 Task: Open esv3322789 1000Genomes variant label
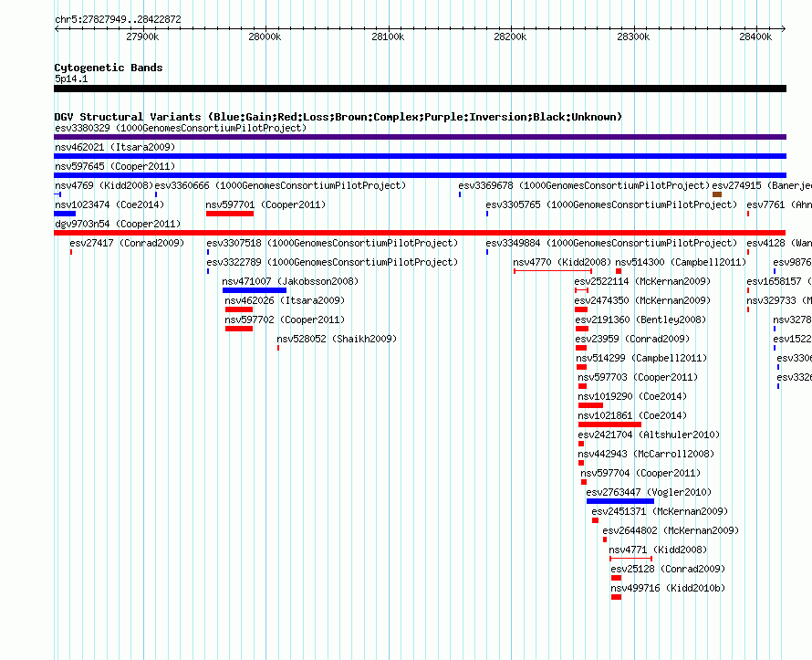click(x=332, y=262)
